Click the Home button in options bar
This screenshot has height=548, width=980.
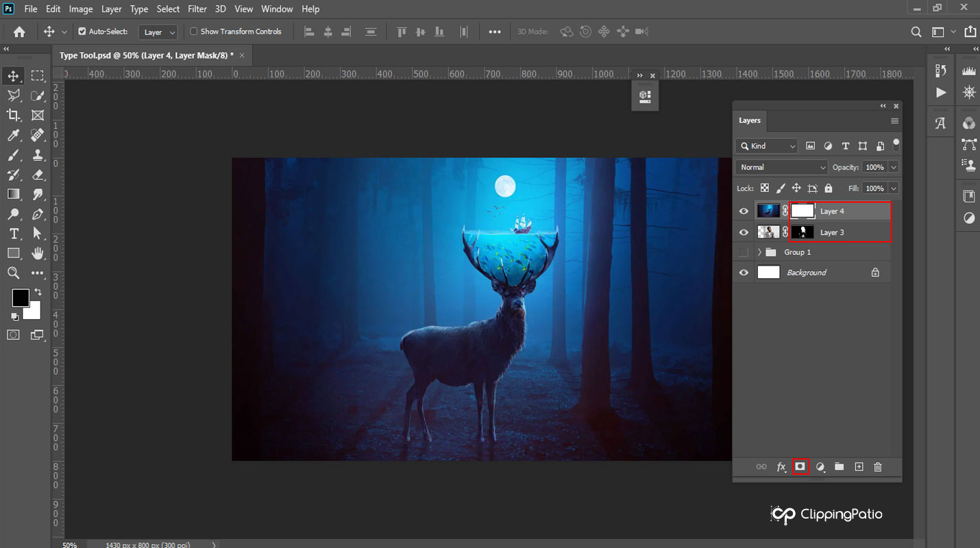tap(19, 32)
